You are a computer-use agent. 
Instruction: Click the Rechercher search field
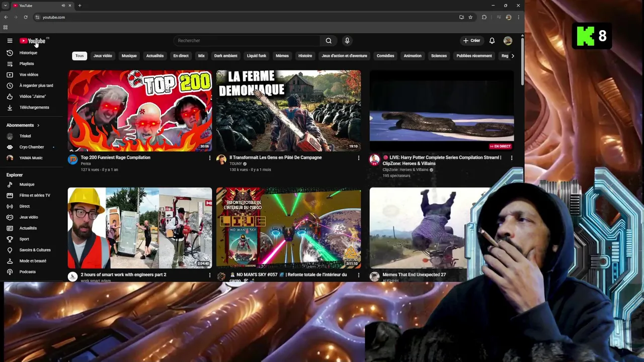[x=247, y=41]
